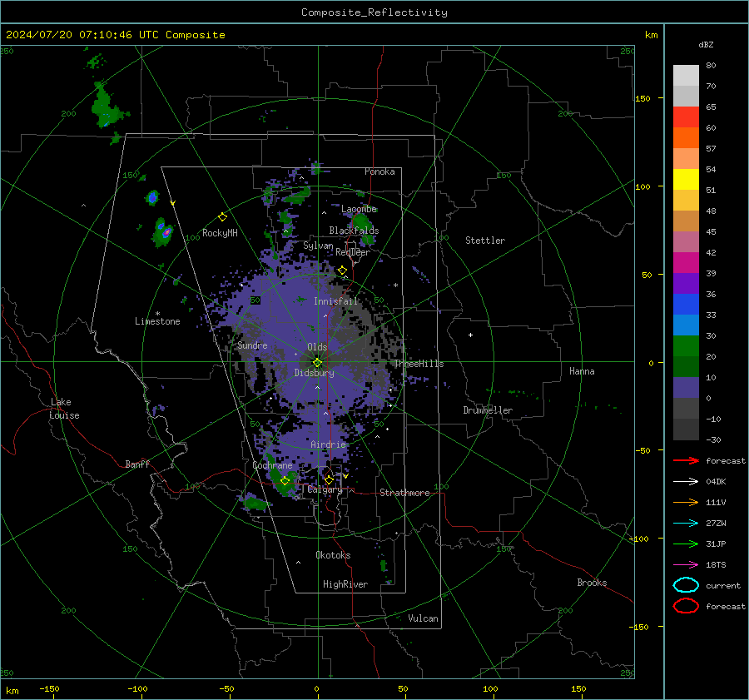Click the Vulcan town label
Viewport: 749px width, 700px height.
point(423,618)
